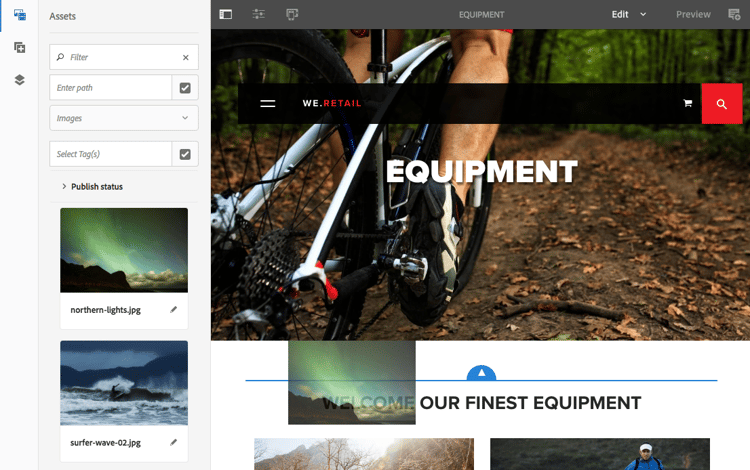This screenshot has width=750, height=470.
Task: Click the surfer-wave-02.jpg file name
Action: tap(105, 443)
